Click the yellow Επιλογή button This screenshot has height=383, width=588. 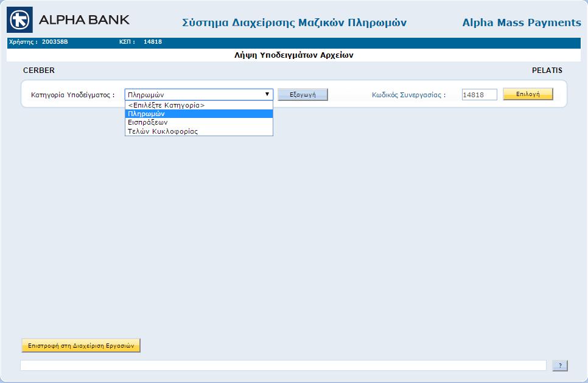(x=528, y=94)
